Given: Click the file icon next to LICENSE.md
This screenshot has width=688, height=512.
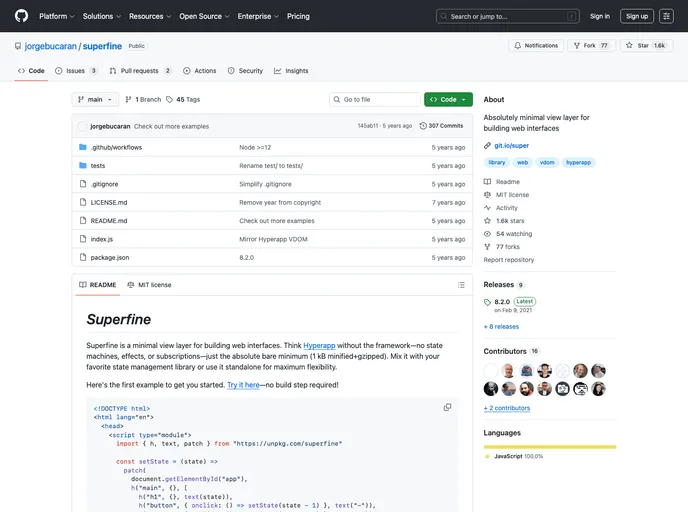Looking at the screenshot, I should click(82, 202).
